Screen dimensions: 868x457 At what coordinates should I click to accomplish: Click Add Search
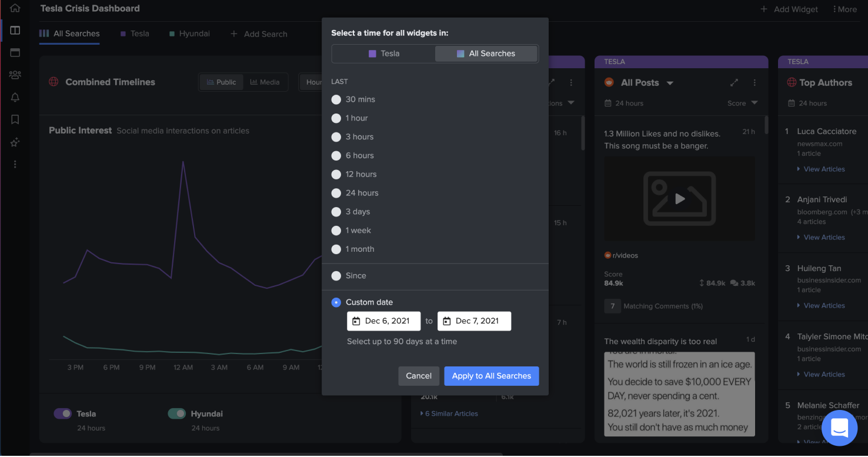click(259, 34)
